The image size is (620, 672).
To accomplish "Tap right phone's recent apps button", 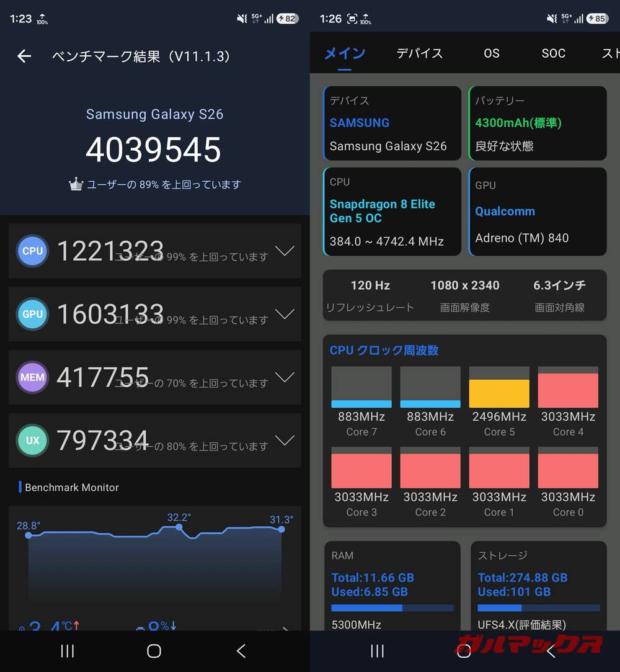I will coord(377,651).
